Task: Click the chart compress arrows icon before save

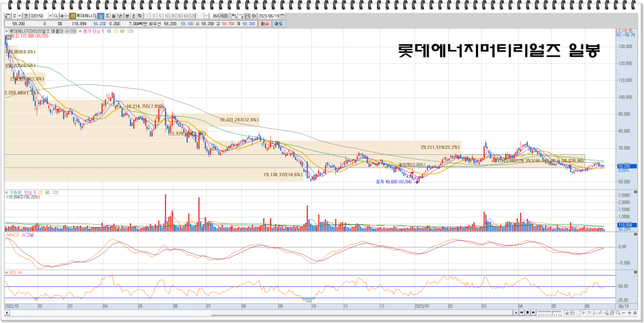Action: (241, 15)
